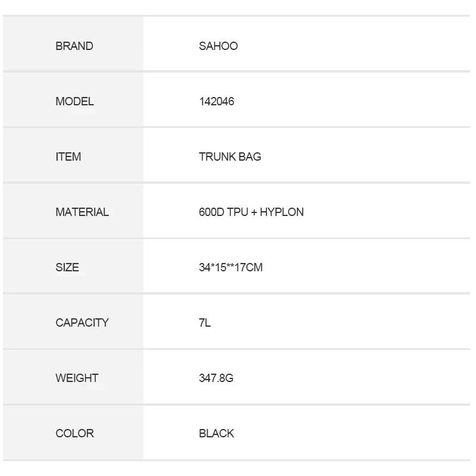Screen dimensions: 476x476
Task: Select the model number 142046
Action: point(217,102)
